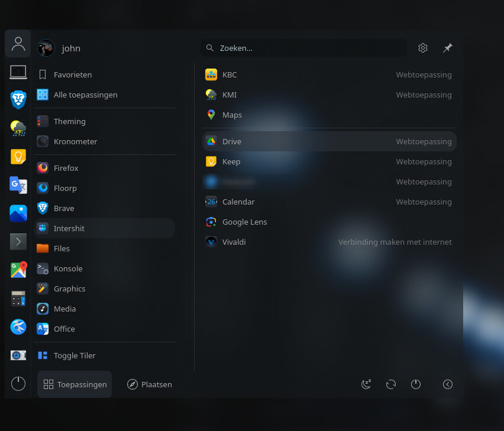Launch Firefox from the category list

[105, 168]
